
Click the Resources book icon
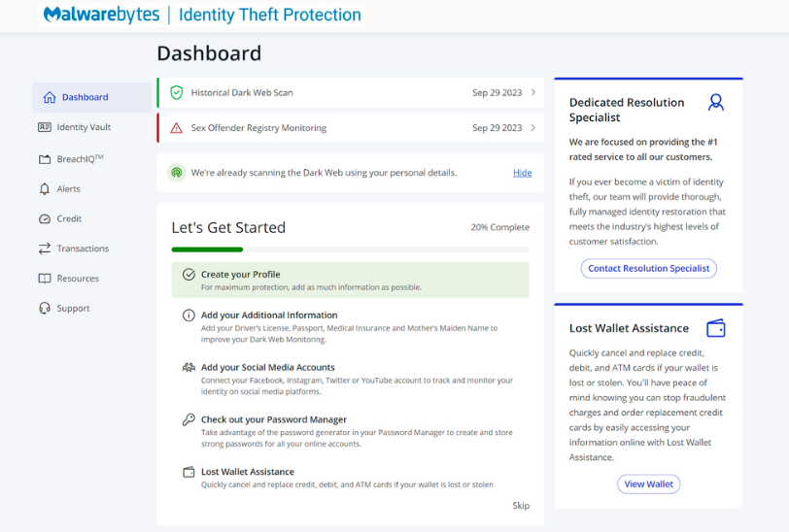pyautogui.click(x=45, y=279)
